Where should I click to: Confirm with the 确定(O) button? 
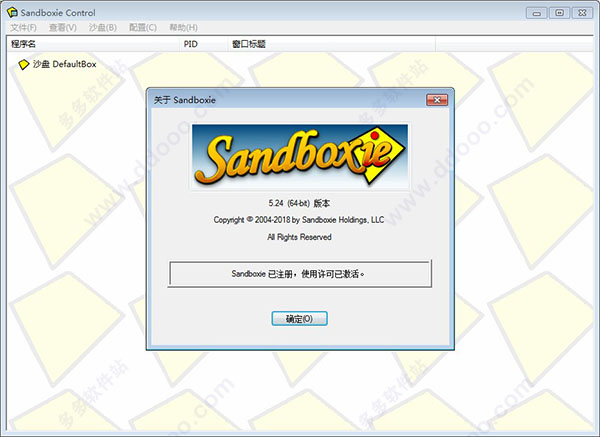click(x=299, y=318)
